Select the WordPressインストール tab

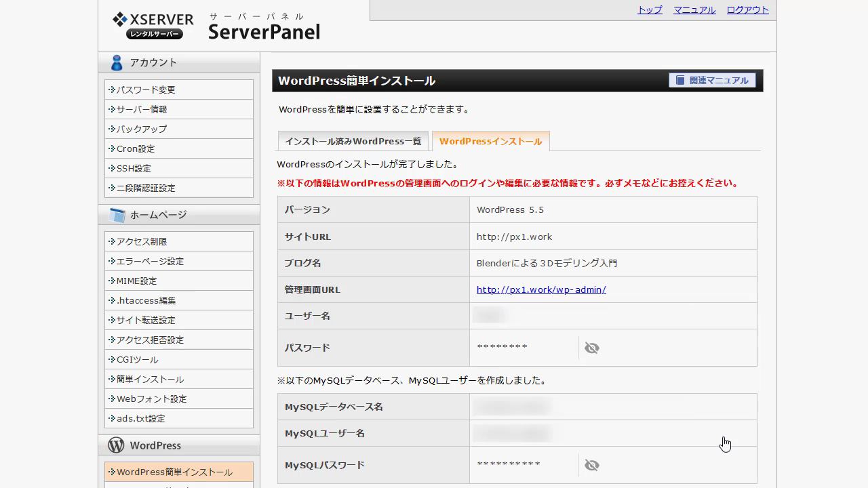click(x=490, y=141)
